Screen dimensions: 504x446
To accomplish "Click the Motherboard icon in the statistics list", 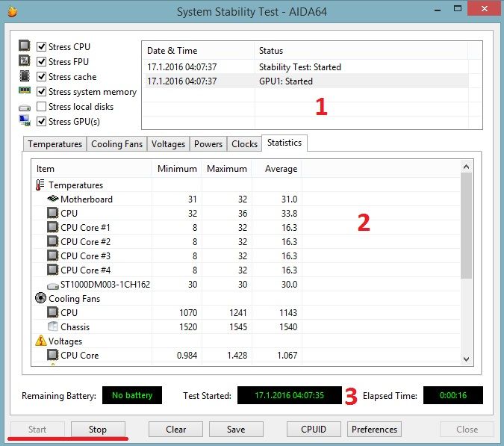I will coord(53,199).
